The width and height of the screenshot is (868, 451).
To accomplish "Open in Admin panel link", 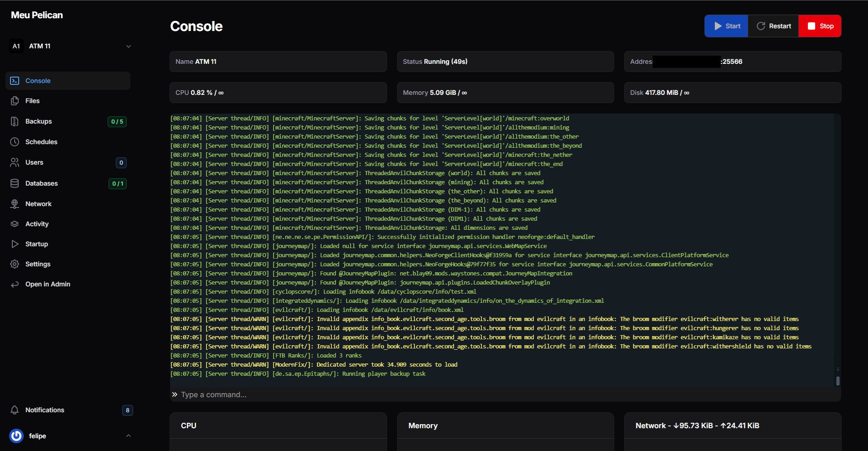I will tap(68, 284).
